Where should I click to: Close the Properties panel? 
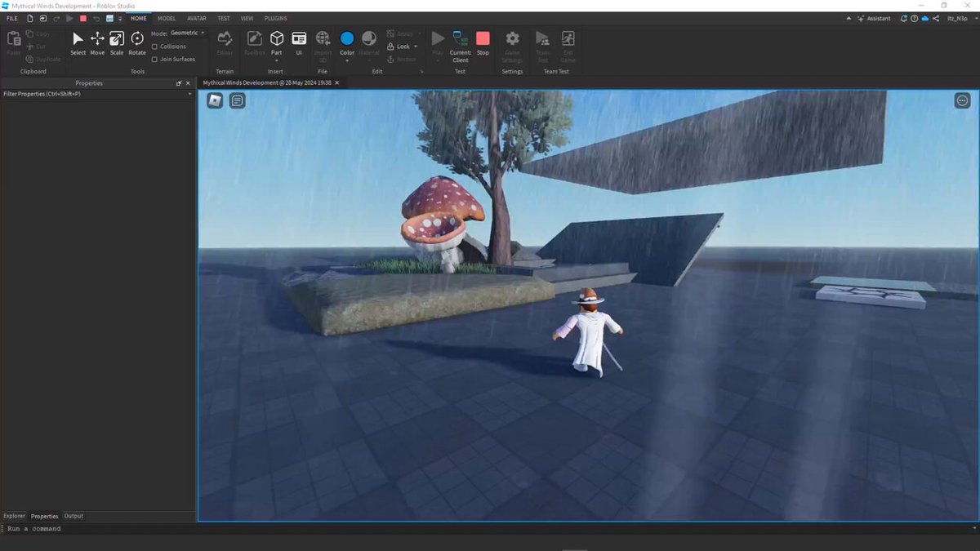click(x=188, y=83)
